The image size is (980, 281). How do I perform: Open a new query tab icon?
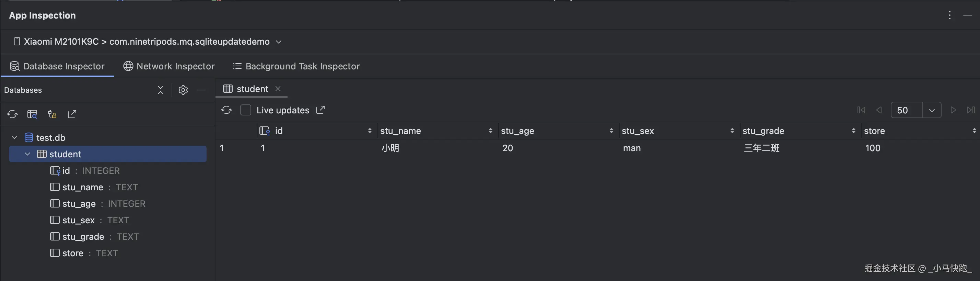click(32, 114)
